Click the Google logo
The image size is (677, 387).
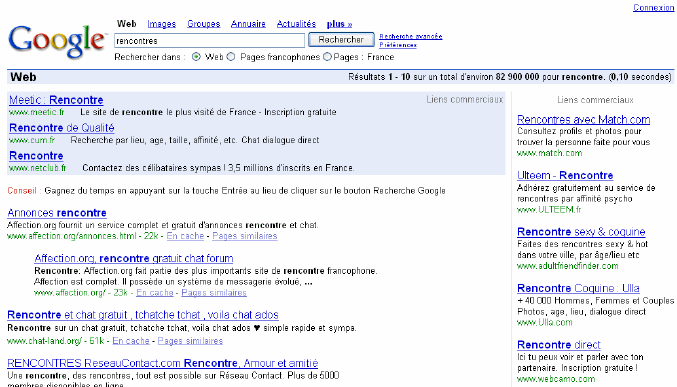pyautogui.click(x=57, y=41)
